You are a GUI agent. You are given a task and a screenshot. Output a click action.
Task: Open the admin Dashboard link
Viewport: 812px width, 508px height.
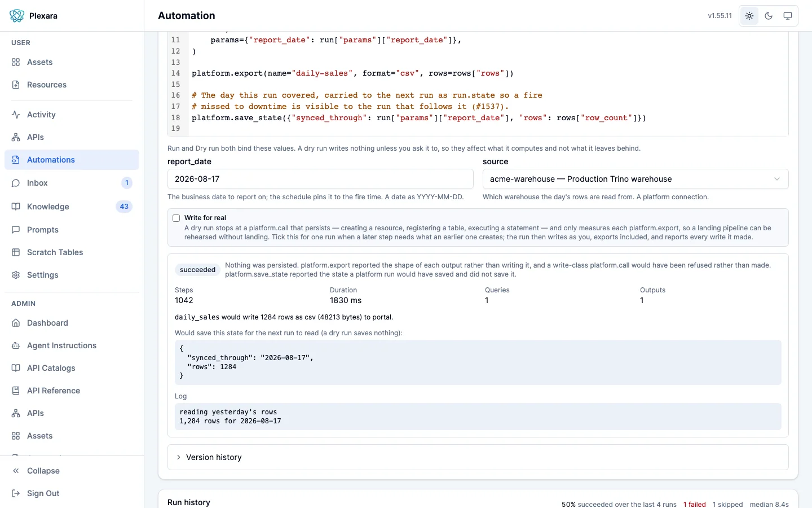[x=72, y=323]
